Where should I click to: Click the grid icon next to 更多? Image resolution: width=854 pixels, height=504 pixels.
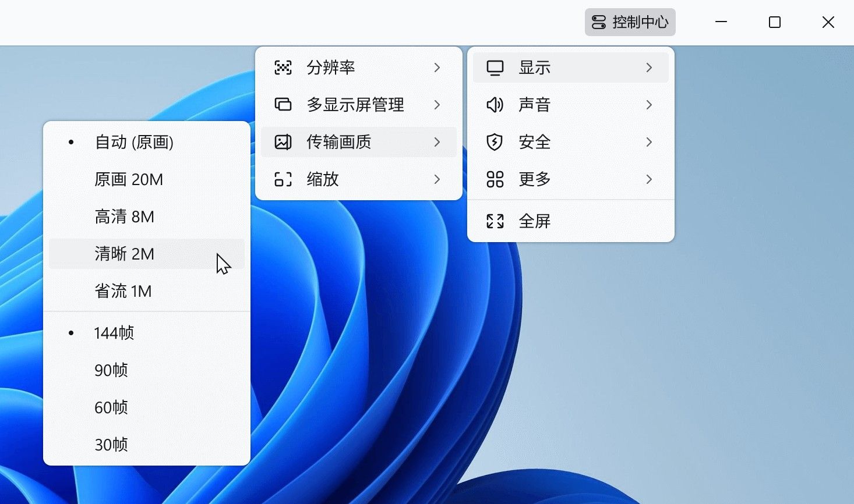click(495, 179)
